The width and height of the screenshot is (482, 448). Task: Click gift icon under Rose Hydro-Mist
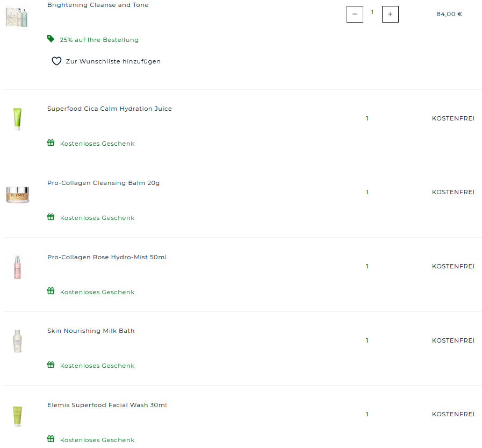tap(51, 291)
